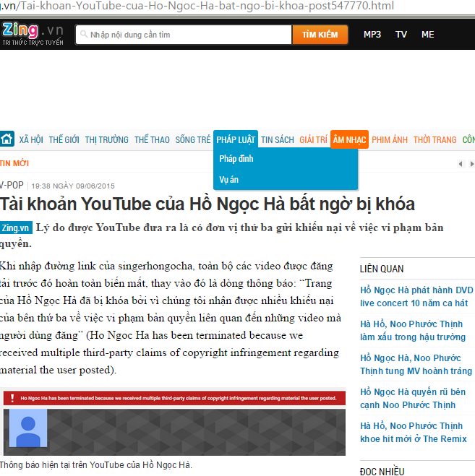This screenshot has width=475, height=476.
Task: Select Vụ án in the dropdown
Action: [229, 180]
